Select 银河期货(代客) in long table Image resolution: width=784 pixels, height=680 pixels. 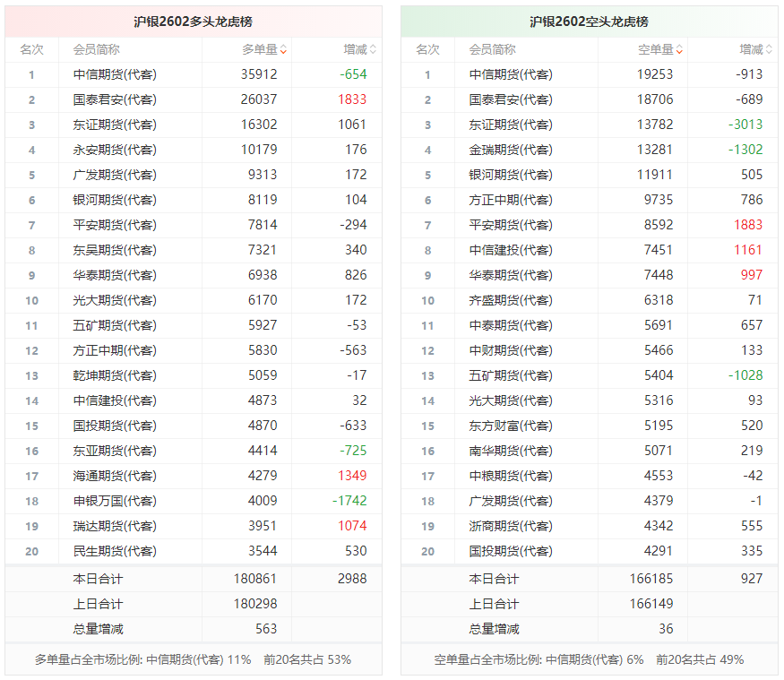coord(115,200)
